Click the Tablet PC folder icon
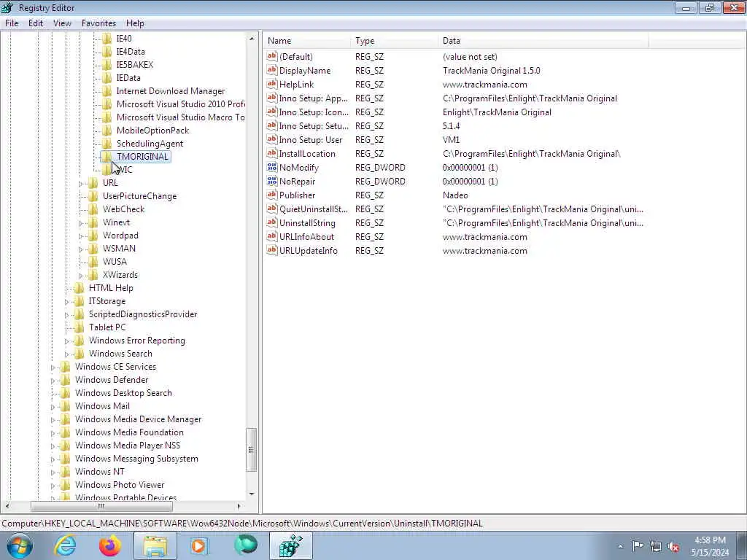 pos(80,327)
